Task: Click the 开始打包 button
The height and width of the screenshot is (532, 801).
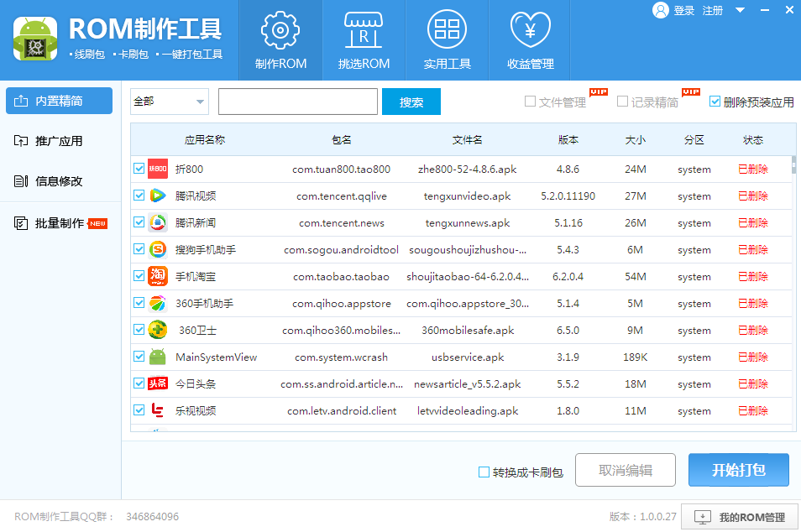Action: coord(739,470)
